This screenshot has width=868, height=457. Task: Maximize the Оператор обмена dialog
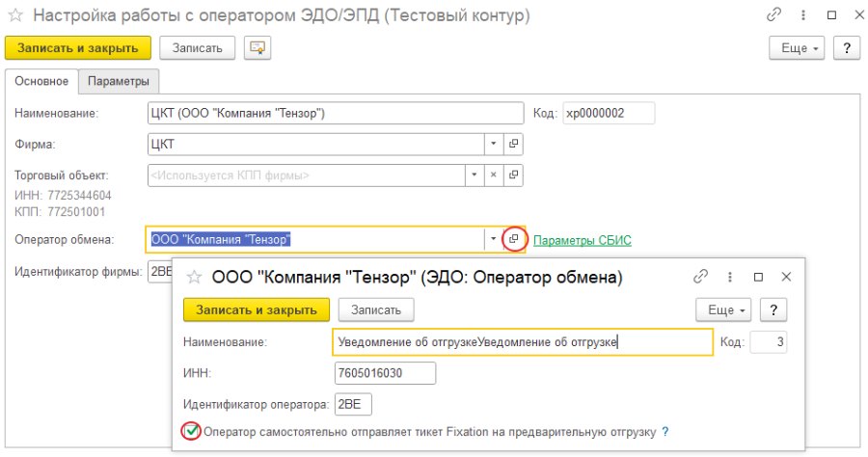coord(758,277)
